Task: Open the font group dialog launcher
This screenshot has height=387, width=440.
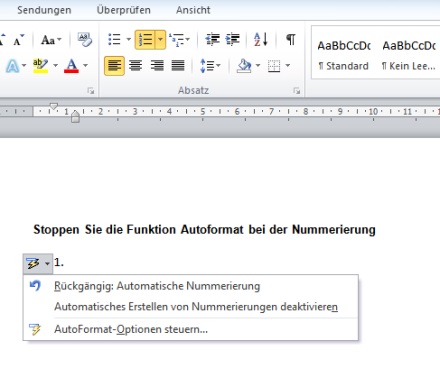Action: [91, 91]
